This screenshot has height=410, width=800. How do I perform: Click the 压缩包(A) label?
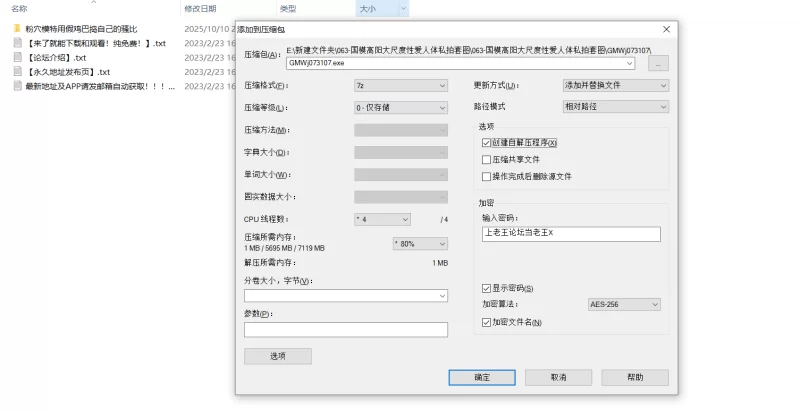262,55
